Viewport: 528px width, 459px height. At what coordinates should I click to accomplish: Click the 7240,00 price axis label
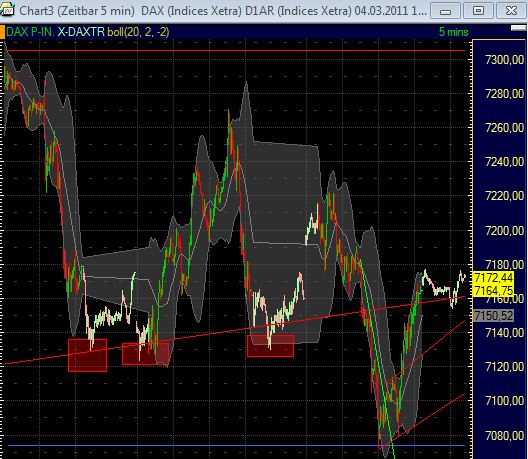coord(504,162)
